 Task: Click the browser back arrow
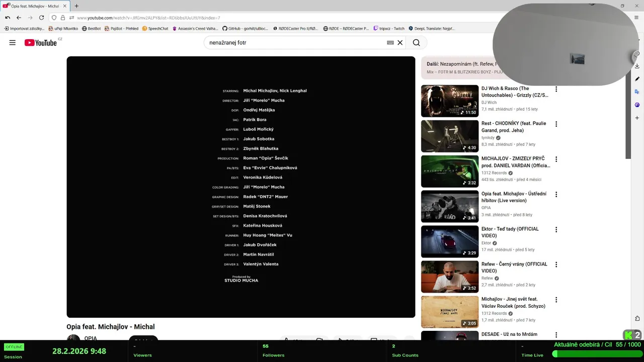(x=19, y=18)
